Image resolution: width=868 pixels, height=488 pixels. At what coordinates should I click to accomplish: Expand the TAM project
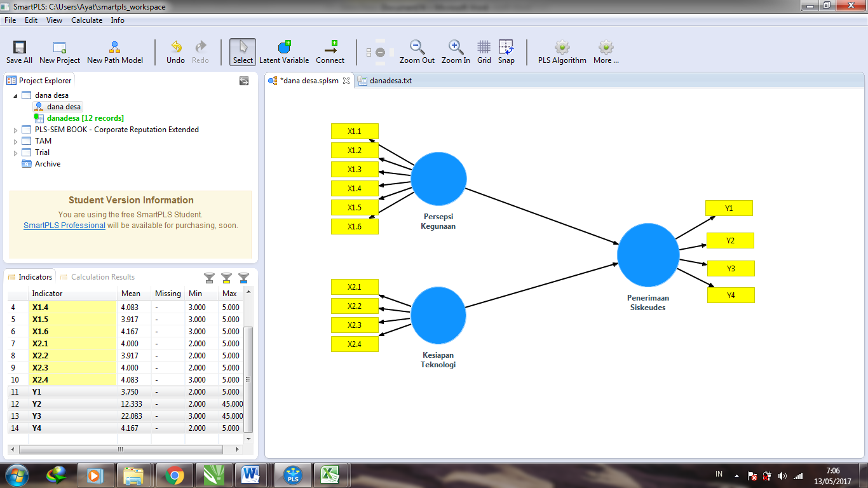pyautogui.click(x=15, y=141)
